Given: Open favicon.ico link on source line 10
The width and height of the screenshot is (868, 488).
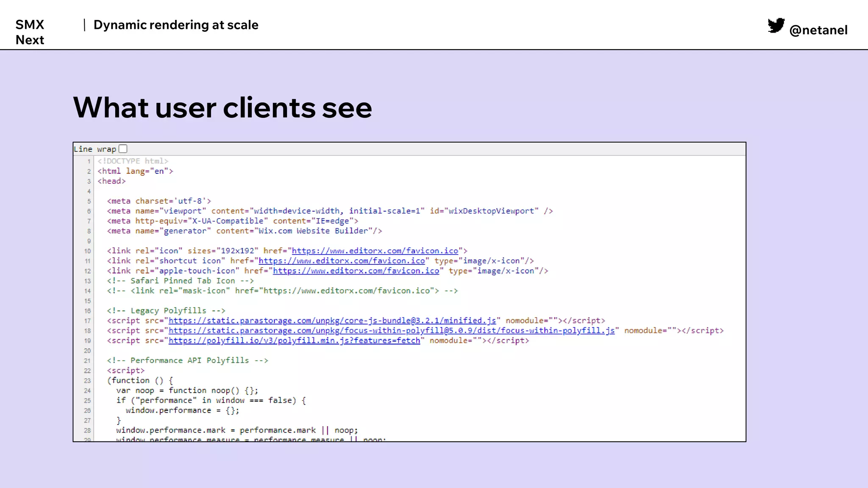Looking at the screenshot, I should point(375,251).
